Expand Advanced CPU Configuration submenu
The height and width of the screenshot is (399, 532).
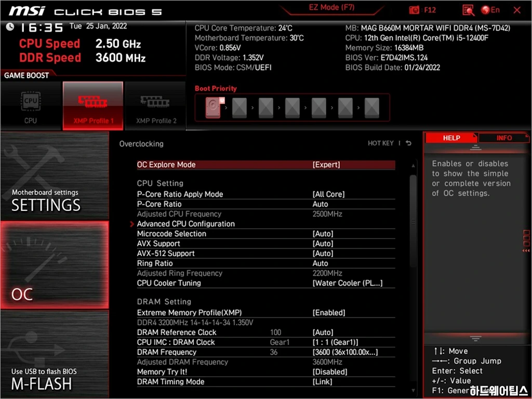coord(185,224)
